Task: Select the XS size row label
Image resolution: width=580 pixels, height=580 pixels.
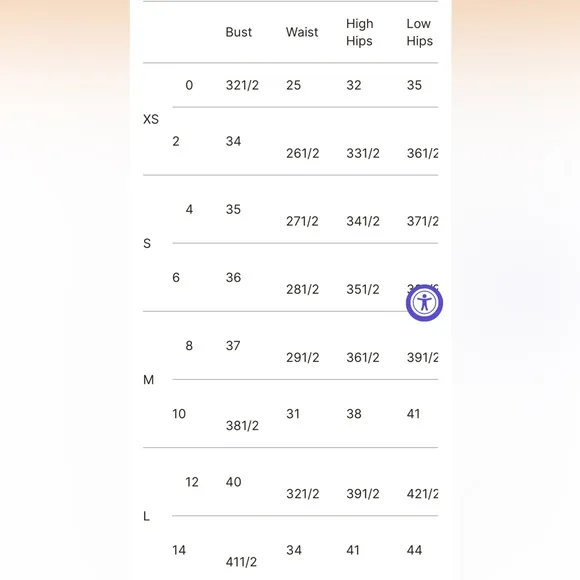Action: pyautogui.click(x=151, y=119)
